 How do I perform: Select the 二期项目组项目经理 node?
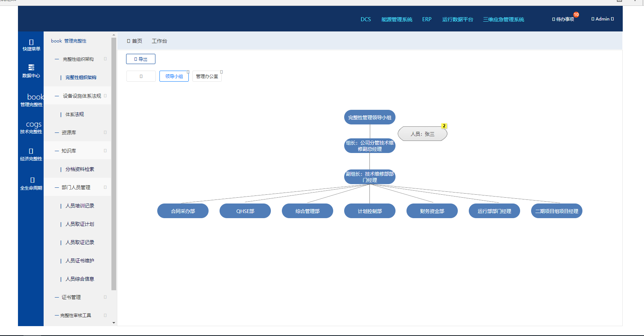tap(557, 211)
